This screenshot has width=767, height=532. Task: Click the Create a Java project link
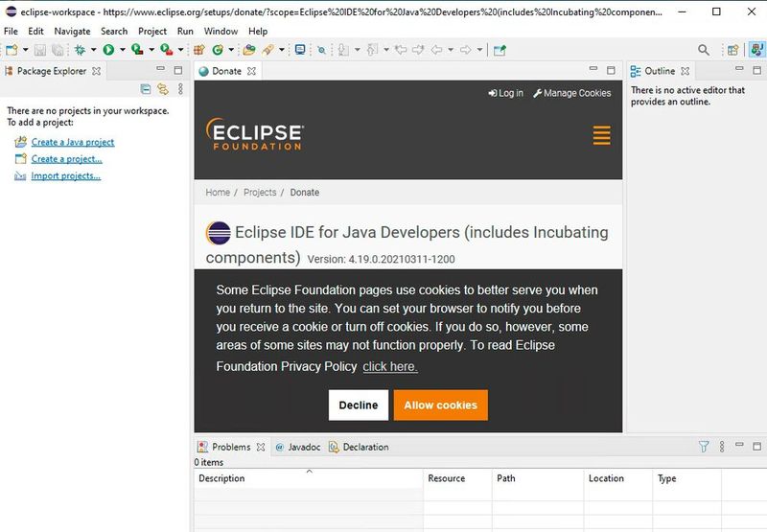pos(73,142)
